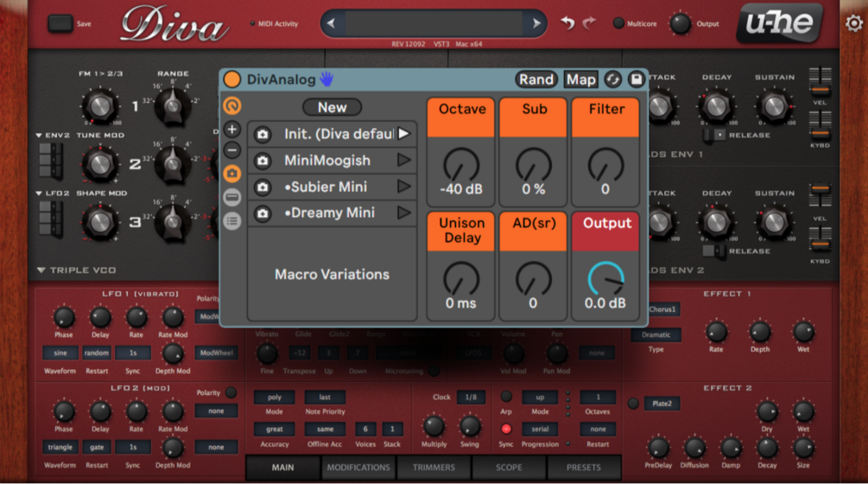Click the plus icon to add a macro

click(232, 130)
